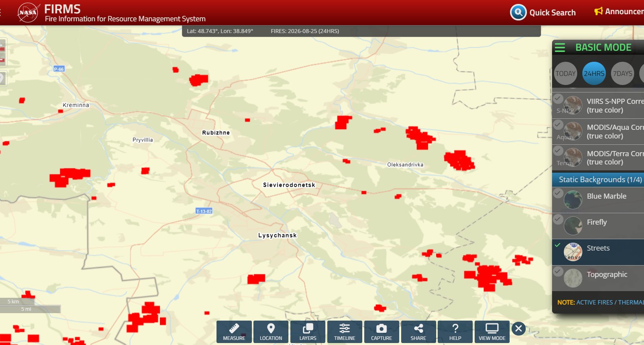The width and height of the screenshot is (644, 345).
Task: Click the Blue Marble background label
Action: point(607,196)
